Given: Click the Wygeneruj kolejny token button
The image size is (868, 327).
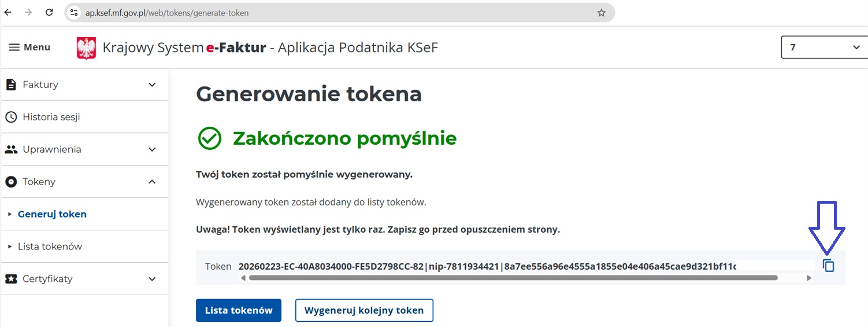Looking at the screenshot, I should [364, 310].
